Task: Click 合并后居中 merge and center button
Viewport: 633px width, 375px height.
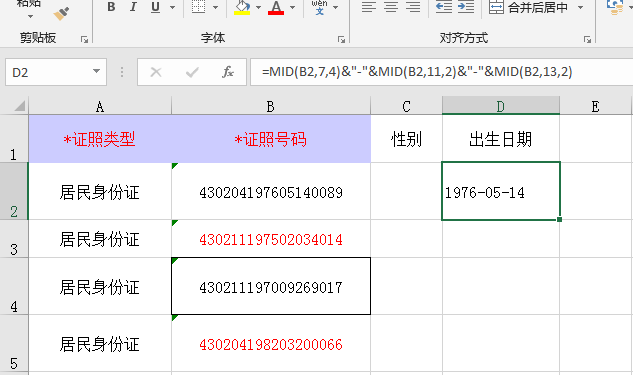Action: click(x=528, y=7)
